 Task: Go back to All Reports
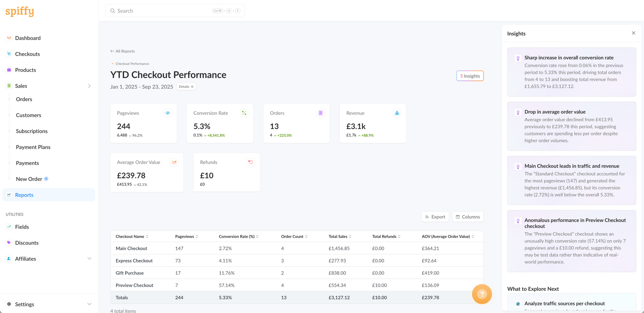(123, 51)
